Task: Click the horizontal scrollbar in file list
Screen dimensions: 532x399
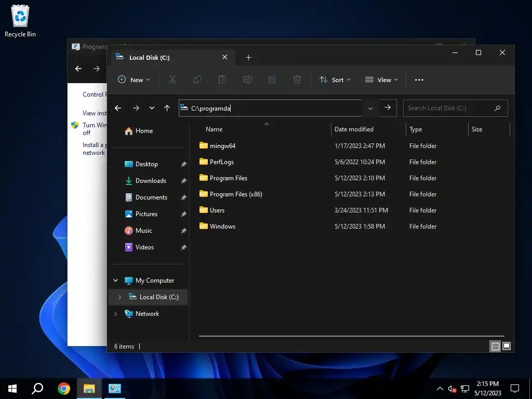Action: coord(352,336)
